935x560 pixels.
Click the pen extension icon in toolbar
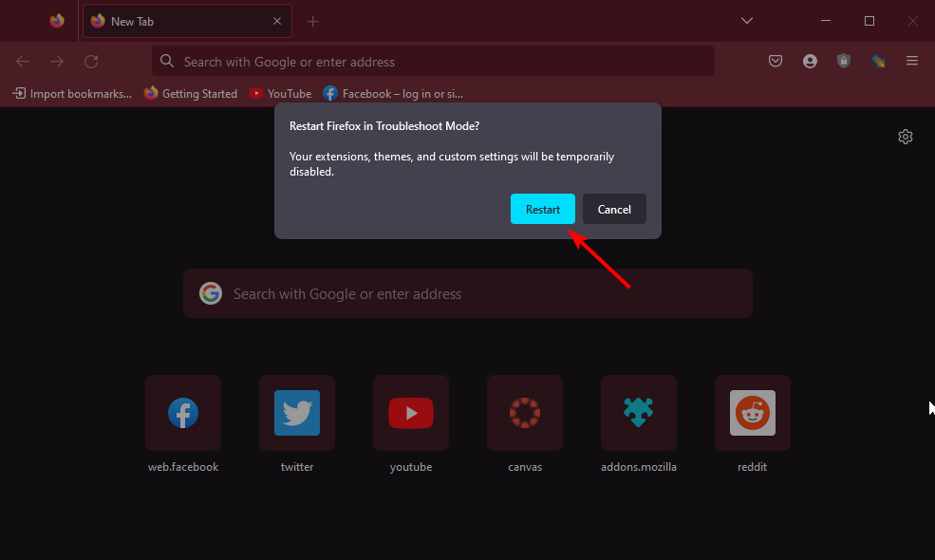point(878,61)
